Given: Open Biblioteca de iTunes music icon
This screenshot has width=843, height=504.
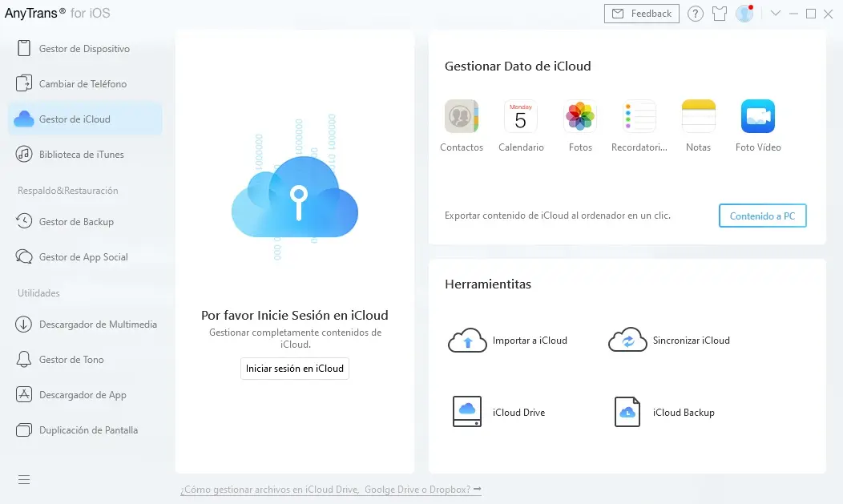Looking at the screenshot, I should (x=24, y=154).
